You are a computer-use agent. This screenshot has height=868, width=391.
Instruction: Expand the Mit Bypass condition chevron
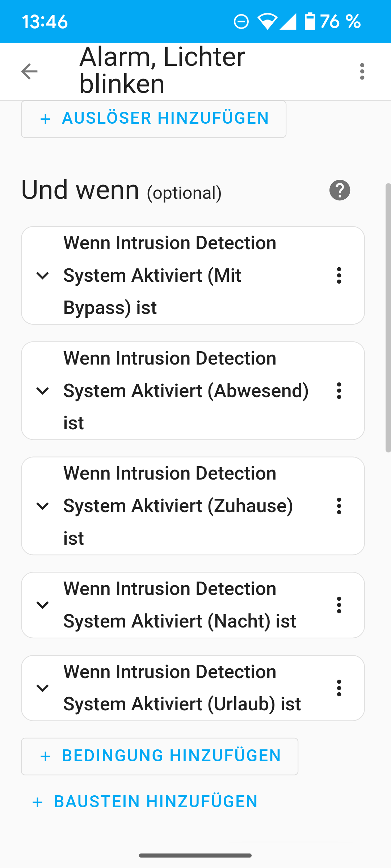(x=43, y=276)
